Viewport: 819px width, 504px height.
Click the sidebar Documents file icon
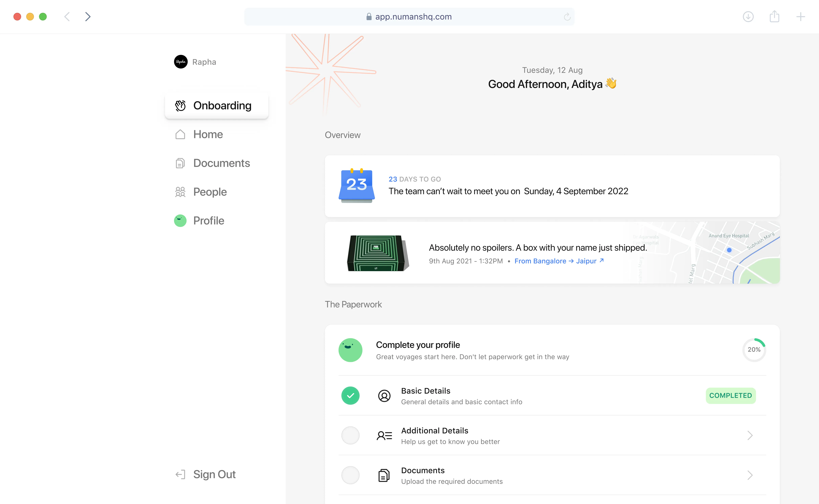[x=180, y=163]
